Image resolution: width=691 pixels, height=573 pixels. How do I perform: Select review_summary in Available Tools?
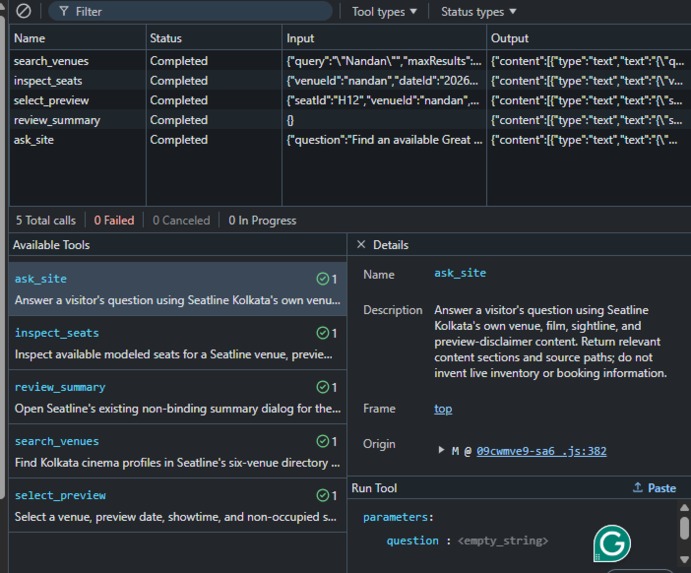coord(178,398)
